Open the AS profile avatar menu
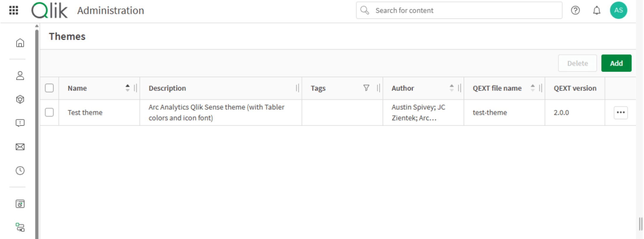 coord(619,10)
